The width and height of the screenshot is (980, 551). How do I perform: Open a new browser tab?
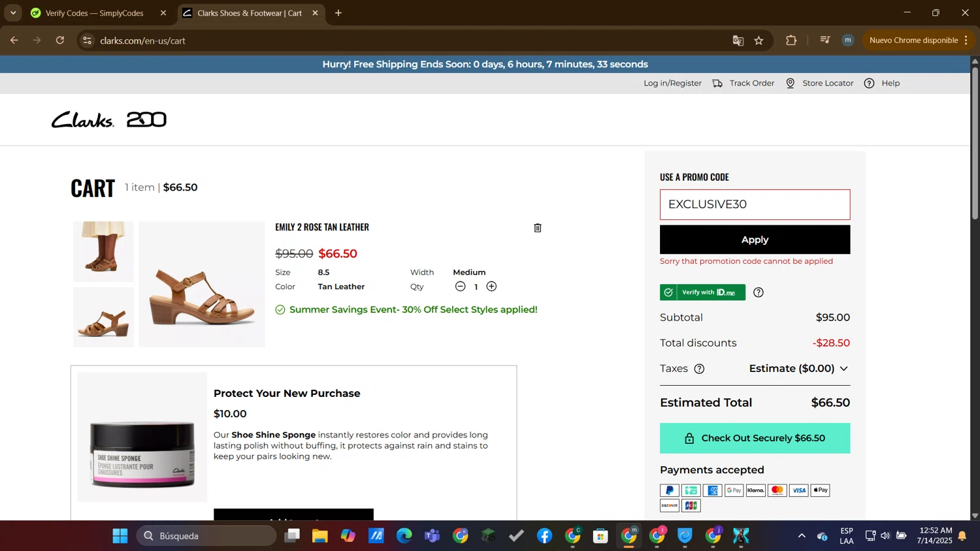click(x=338, y=13)
